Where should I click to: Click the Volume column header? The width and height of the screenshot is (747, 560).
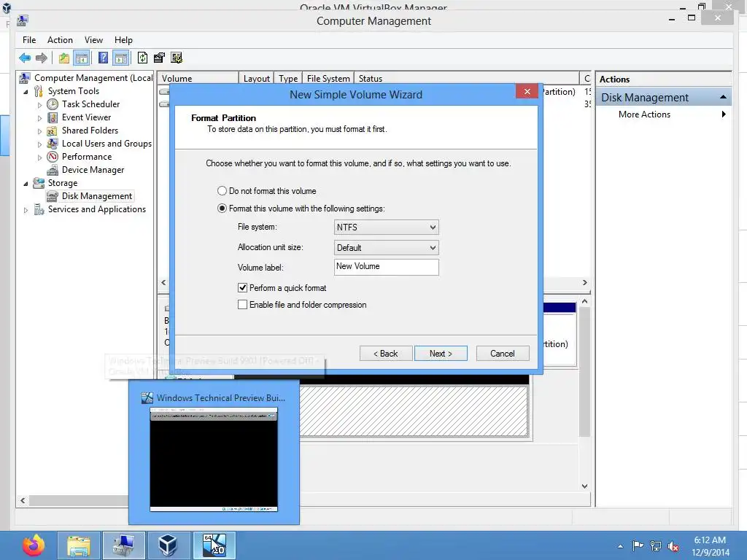coord(198,79)
